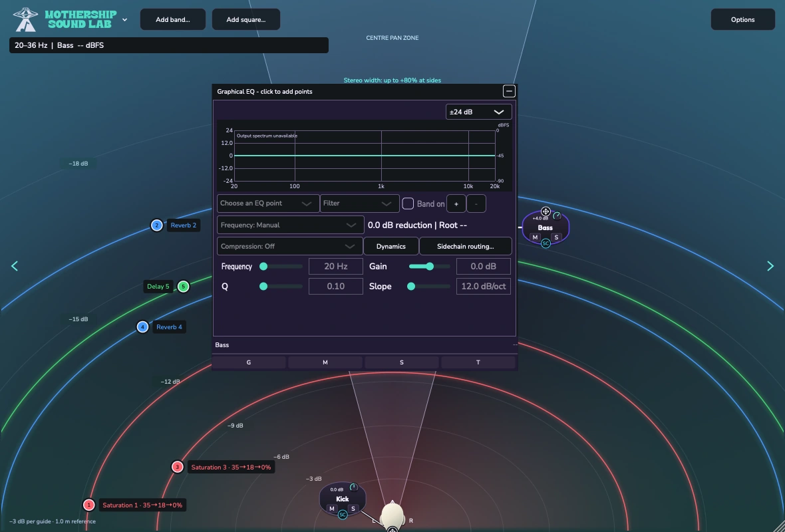Click the left navigation arrow

(x=15, y=266)
